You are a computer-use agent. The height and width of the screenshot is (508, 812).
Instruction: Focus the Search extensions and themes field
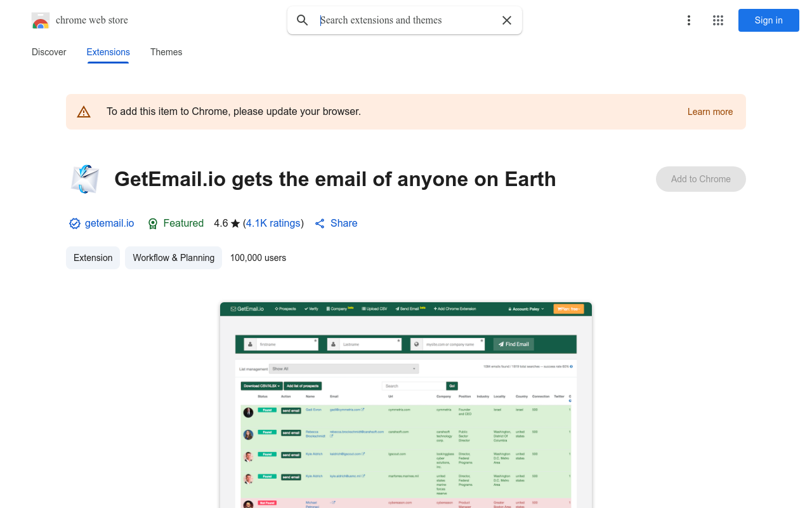405,20
